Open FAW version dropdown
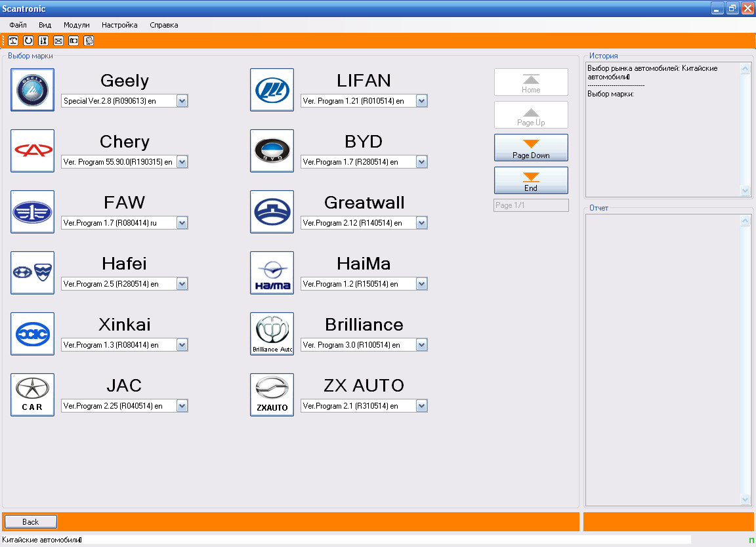The image size is (756, 547). point(182,222)
